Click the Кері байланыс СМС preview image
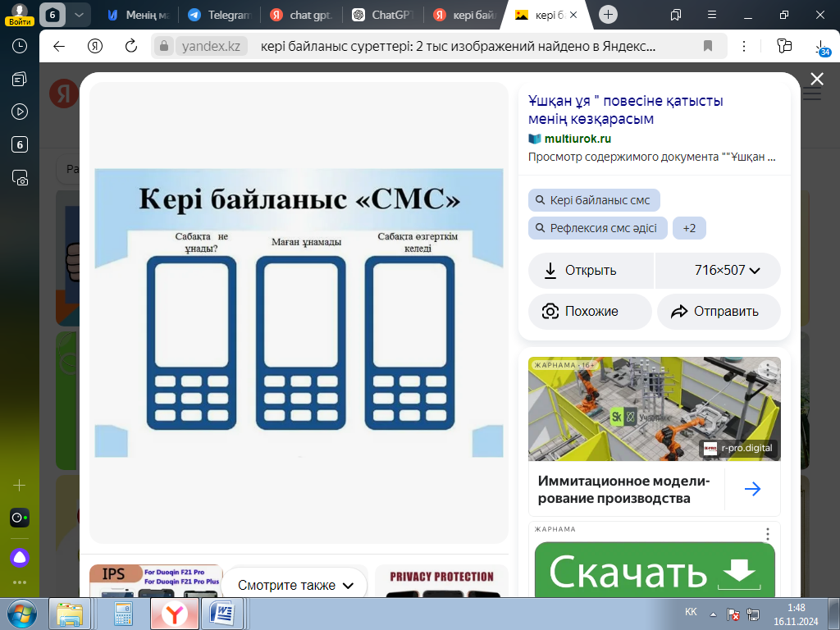The width and height of the screenshot is (840, 630). click(299, 313)
